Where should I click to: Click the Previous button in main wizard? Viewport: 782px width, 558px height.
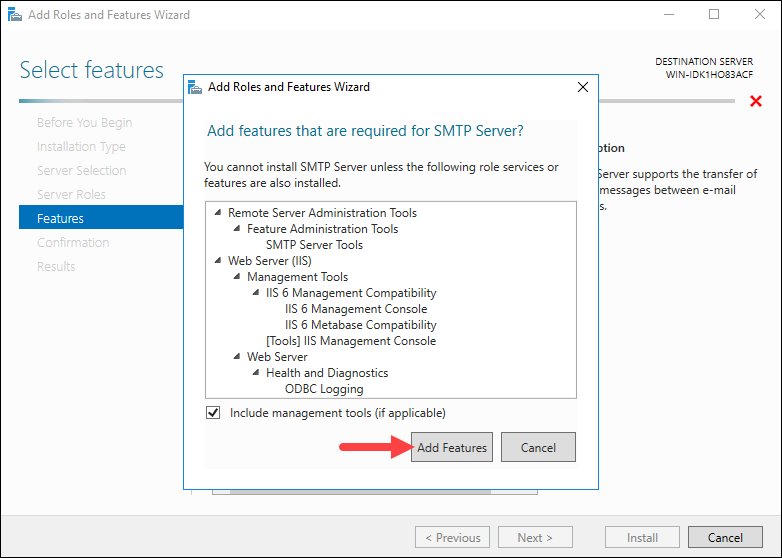pos(452,537)
